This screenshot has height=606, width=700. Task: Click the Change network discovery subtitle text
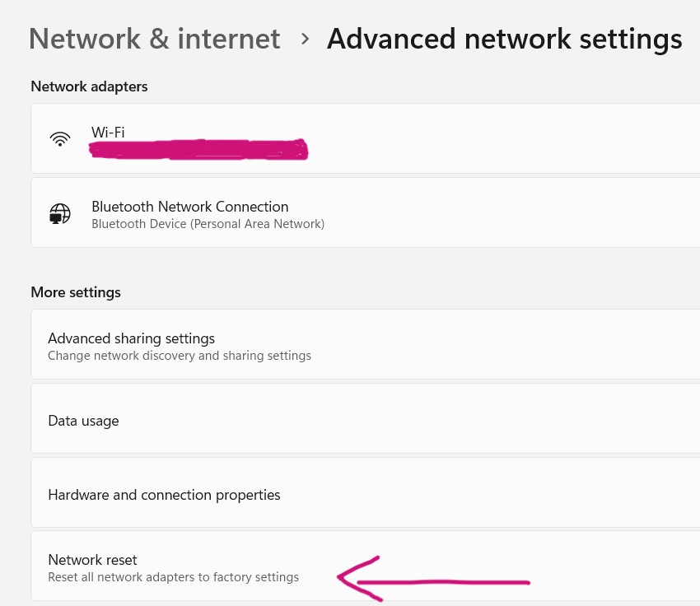180,355
